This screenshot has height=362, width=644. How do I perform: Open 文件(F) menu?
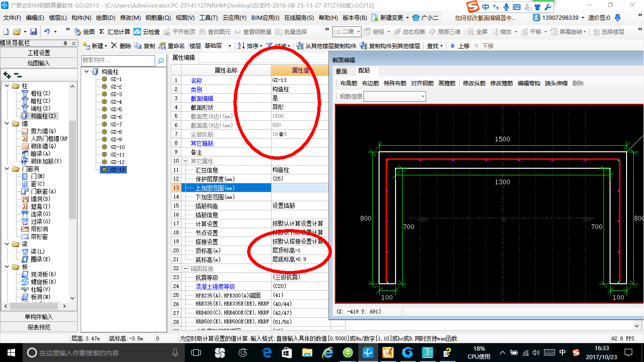coord(12,18)
